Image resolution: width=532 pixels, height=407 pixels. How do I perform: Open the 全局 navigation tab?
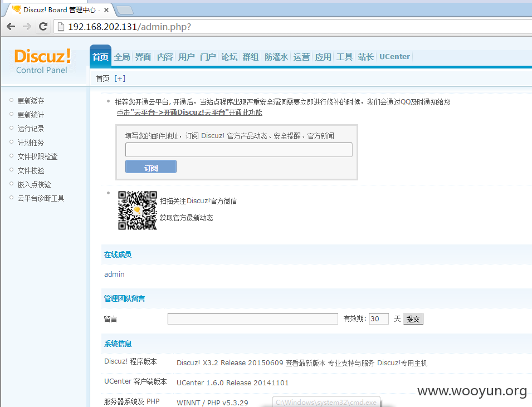(122, 57)
